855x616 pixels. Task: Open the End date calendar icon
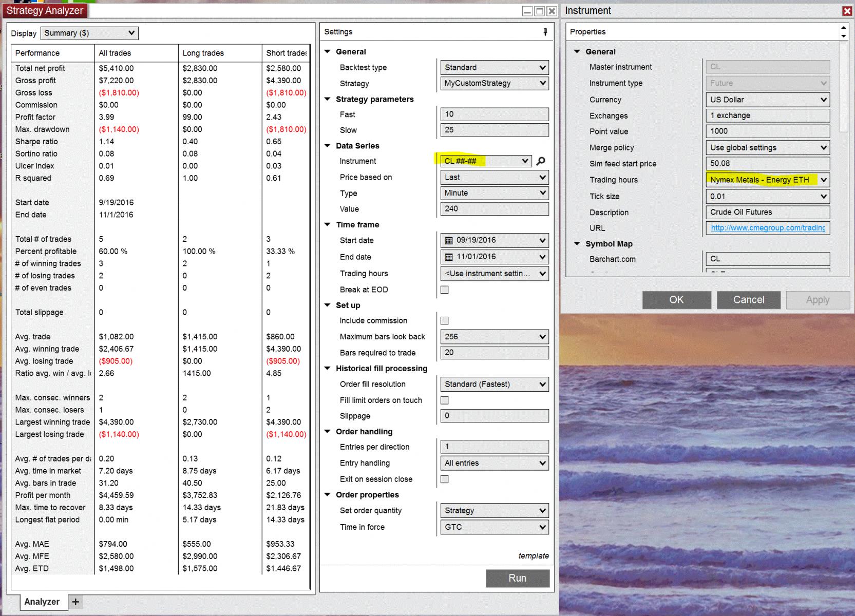[x=448, y=257]
